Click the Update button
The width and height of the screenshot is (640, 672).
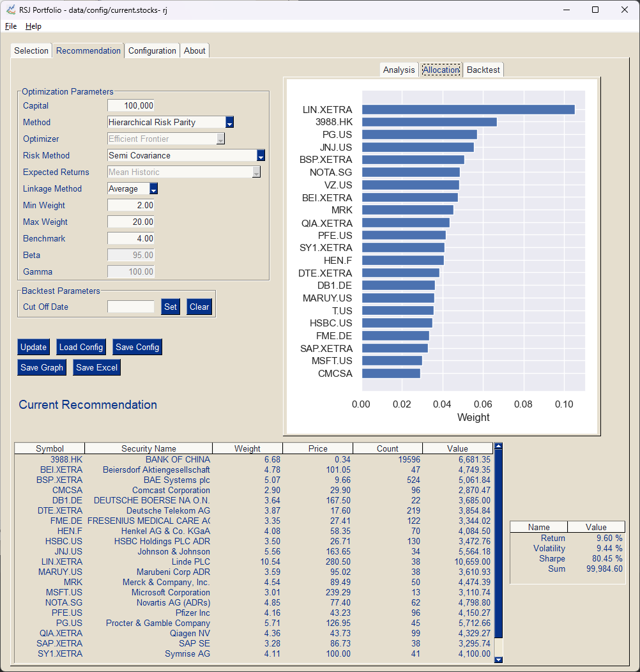click(33, 347)
